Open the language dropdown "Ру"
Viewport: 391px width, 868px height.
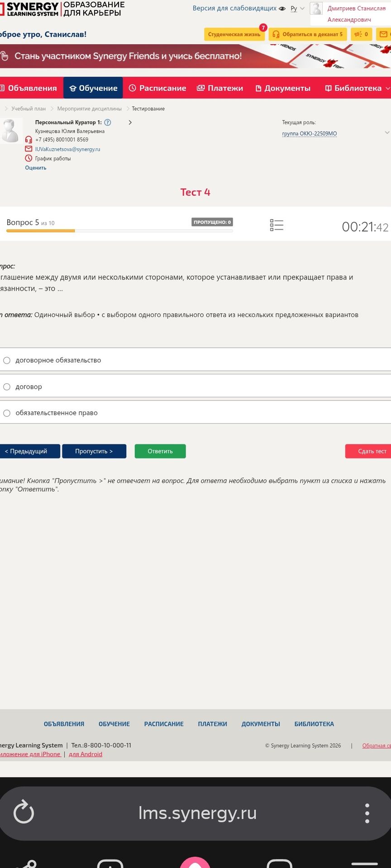[297, 9]
